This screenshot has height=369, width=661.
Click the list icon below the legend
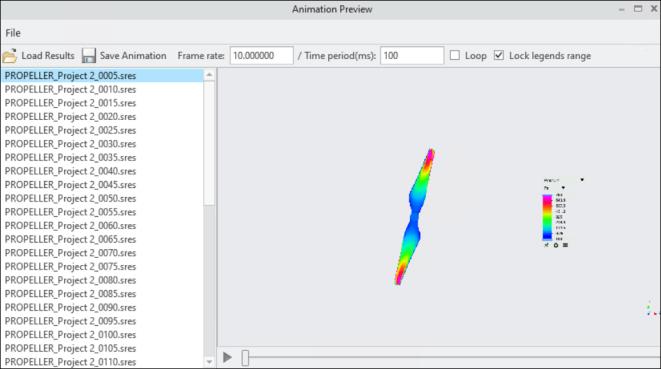[x=565, y=245]
